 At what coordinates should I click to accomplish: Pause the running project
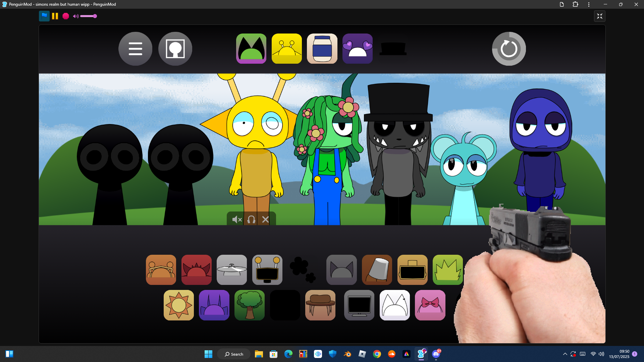point(55,16)
